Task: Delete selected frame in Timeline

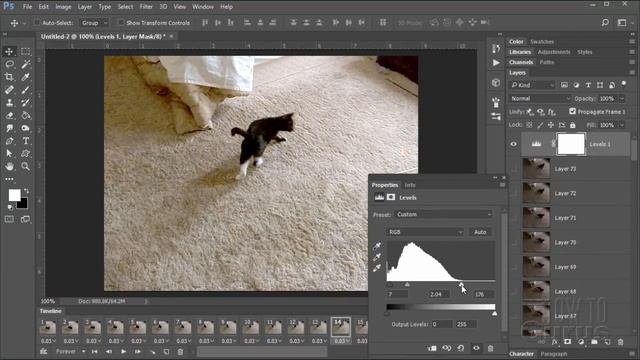Action: 180,351
